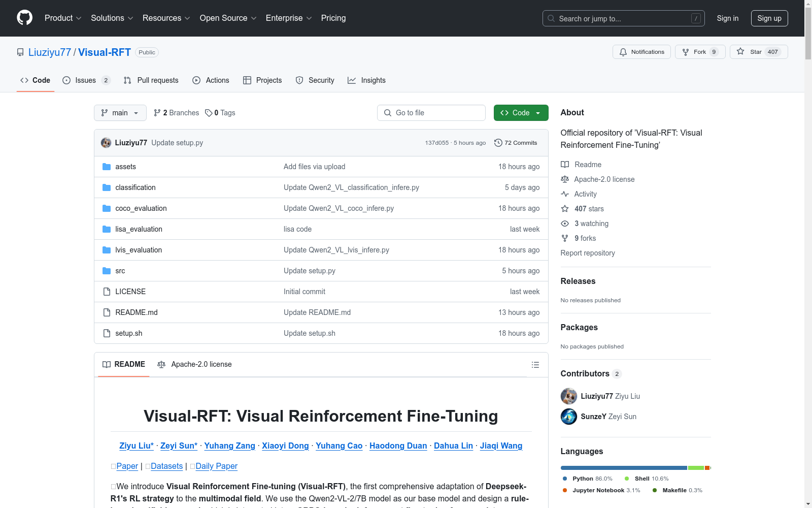The image size is (812, 508).
Task: Click the LICENSE file icon
Action: [107, 292]
